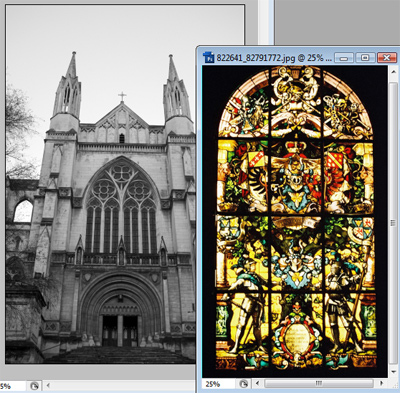Click the vertical scrollbar of the stained glass window
Image resolution: width=400 pixels, height=393 pixels.
[392, 222]
